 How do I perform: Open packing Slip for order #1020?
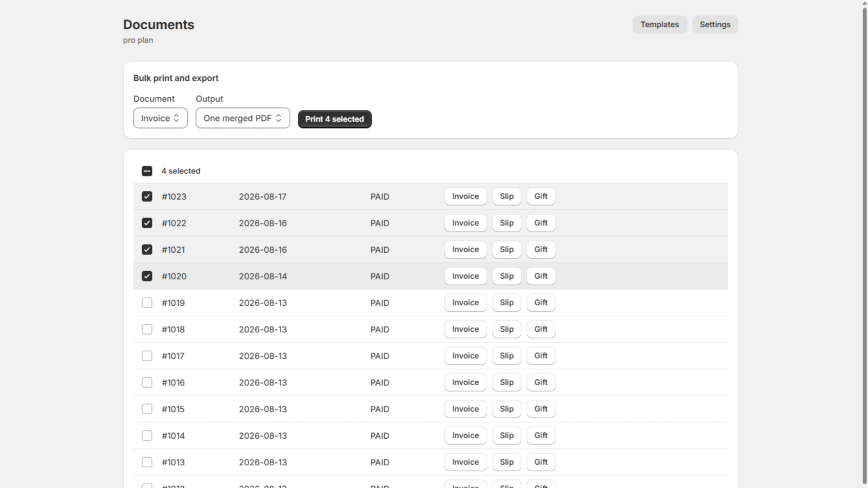tap(507, 276)
